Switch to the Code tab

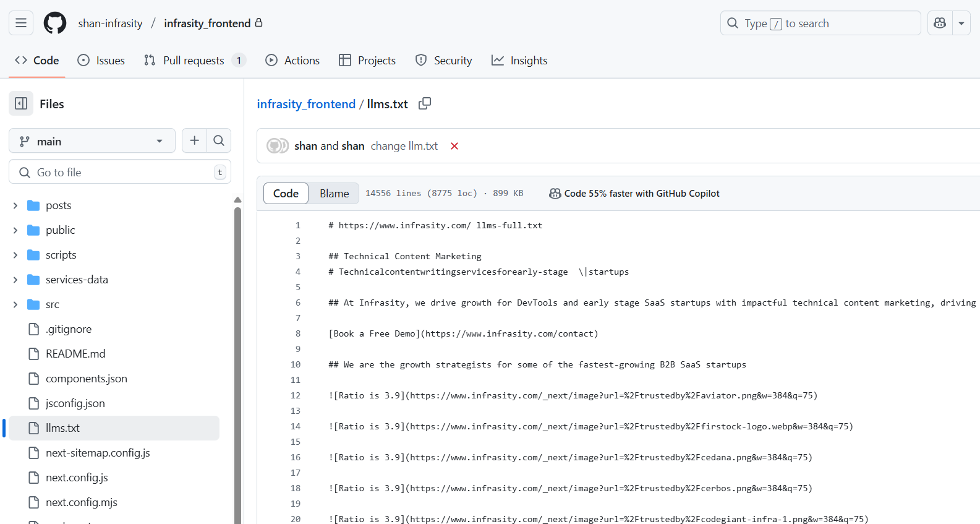[37, 60]
